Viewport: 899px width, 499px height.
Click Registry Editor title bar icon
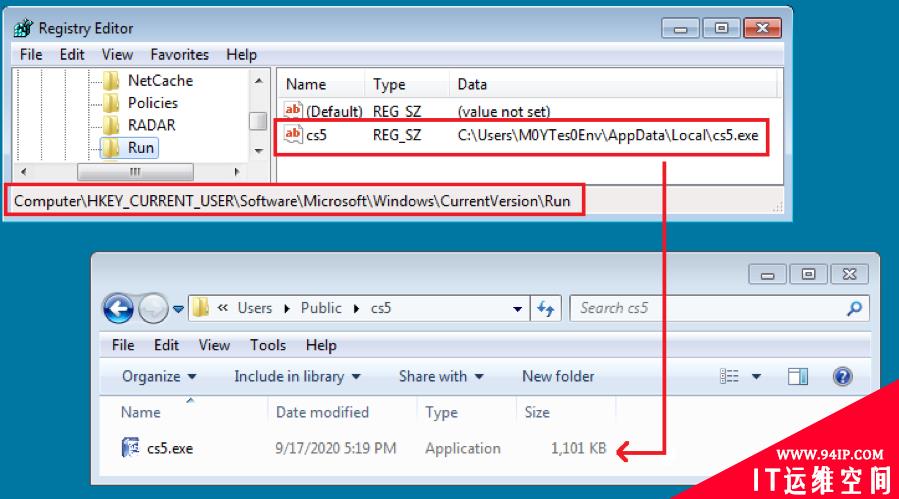(24, 28)
